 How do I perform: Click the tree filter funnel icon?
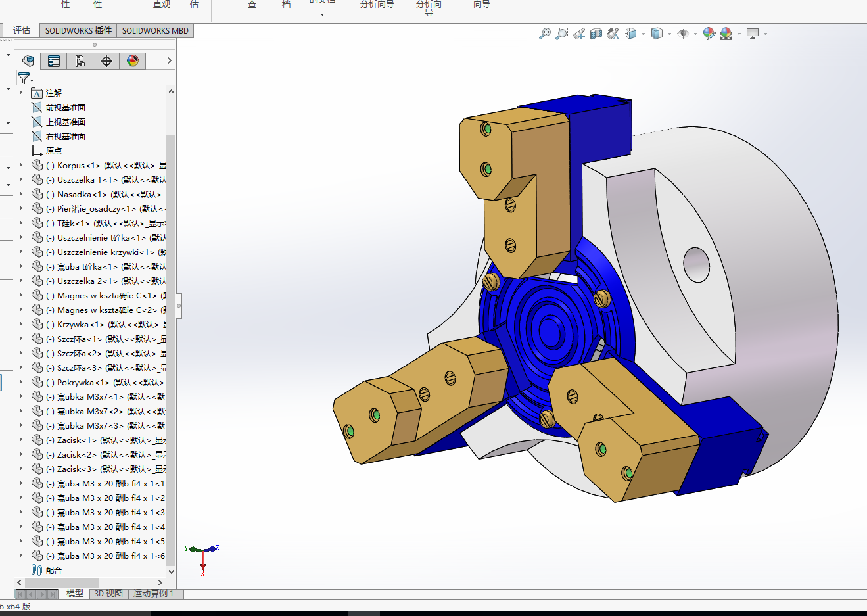coord(24,78)
